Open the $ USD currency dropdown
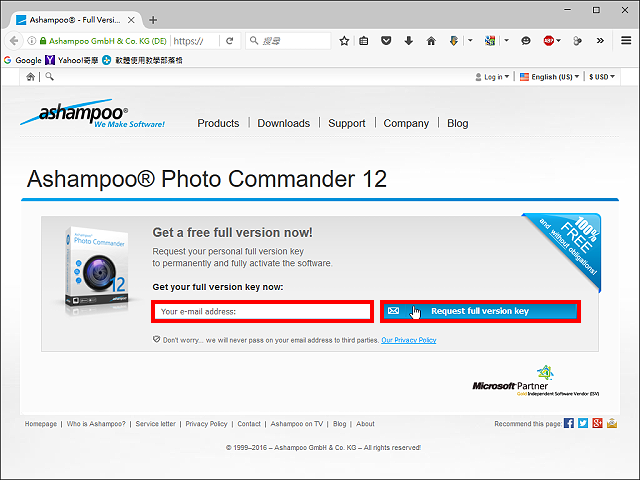This screenshot has width=640, height=480. 602,77
